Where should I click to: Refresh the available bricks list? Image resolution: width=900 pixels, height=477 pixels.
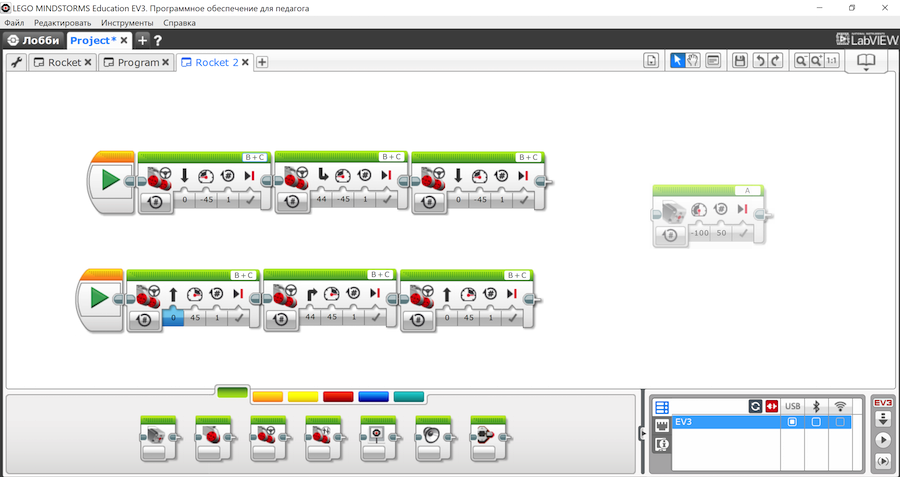(755, 406)
